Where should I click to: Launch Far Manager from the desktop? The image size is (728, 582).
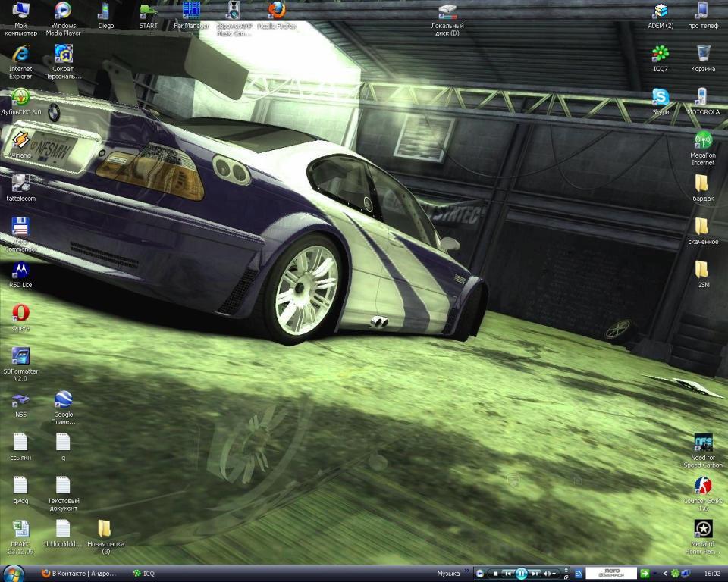[x=191, y=15]
